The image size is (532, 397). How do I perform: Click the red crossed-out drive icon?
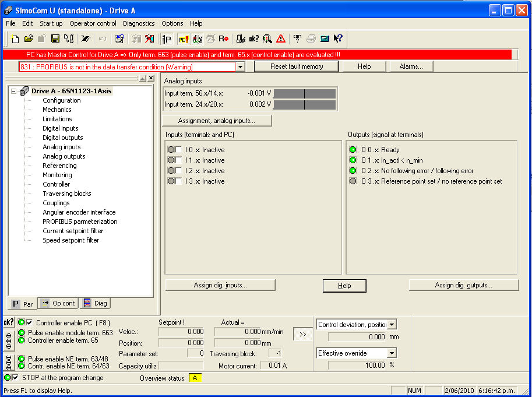(149, 38)
